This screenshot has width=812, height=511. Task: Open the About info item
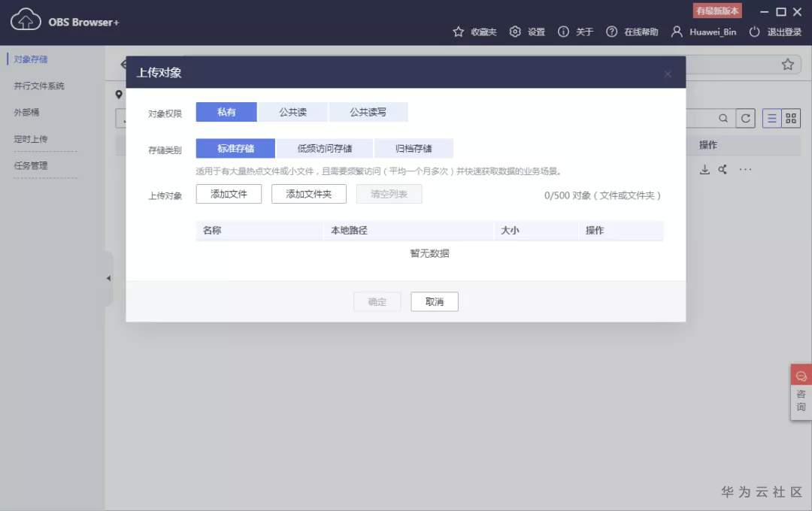point(575,32)
